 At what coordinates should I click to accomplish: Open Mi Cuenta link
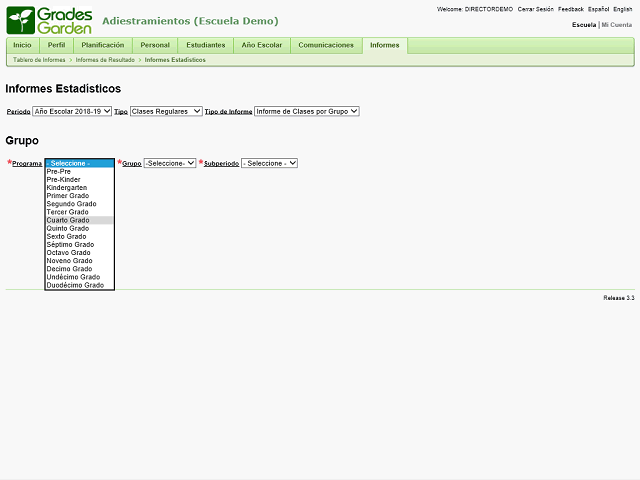pyautogui.click(x=617, y=24)
